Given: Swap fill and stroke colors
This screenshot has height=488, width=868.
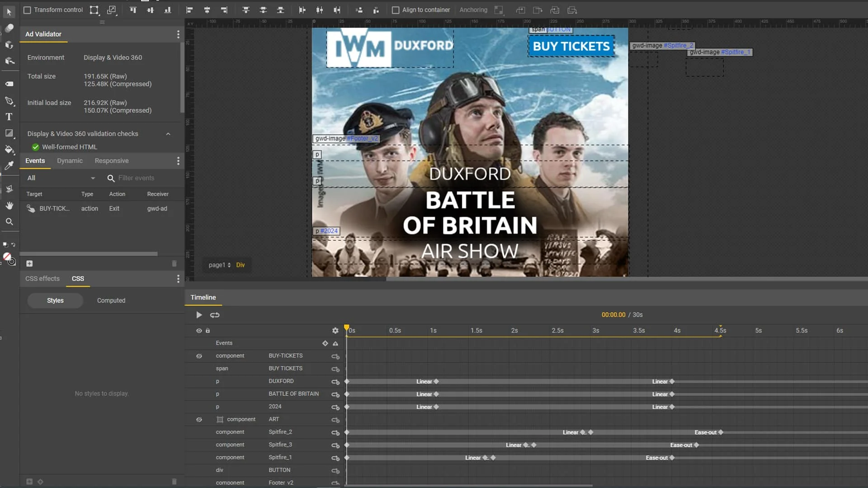Looking at the screenshot, I should pos(13,244).
